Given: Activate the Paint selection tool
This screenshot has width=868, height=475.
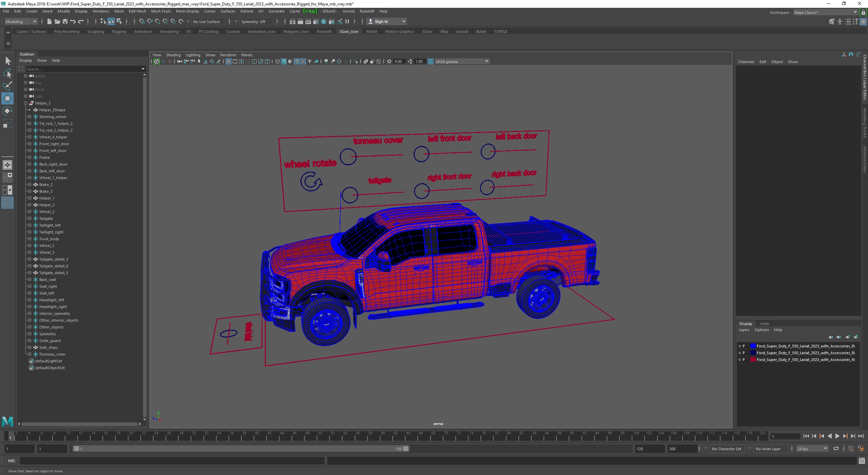Looking at the screenshot, I should pyautogui.click(x=7, y=86).
